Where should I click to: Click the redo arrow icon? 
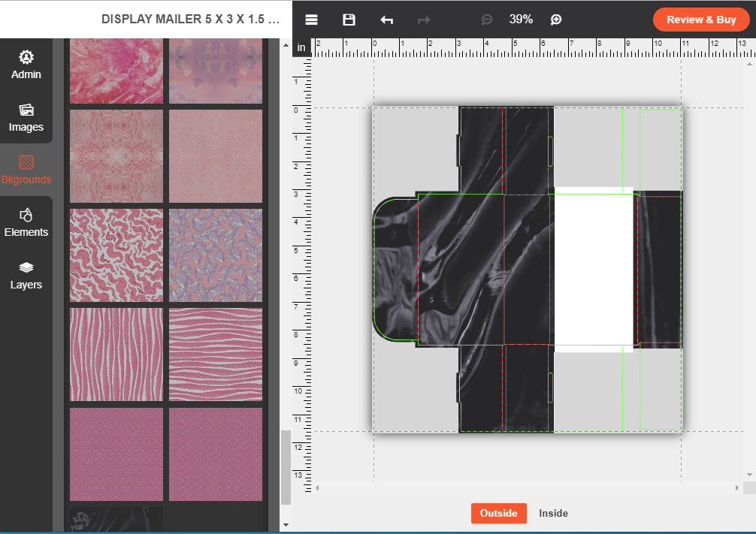[x=424, y=20]
